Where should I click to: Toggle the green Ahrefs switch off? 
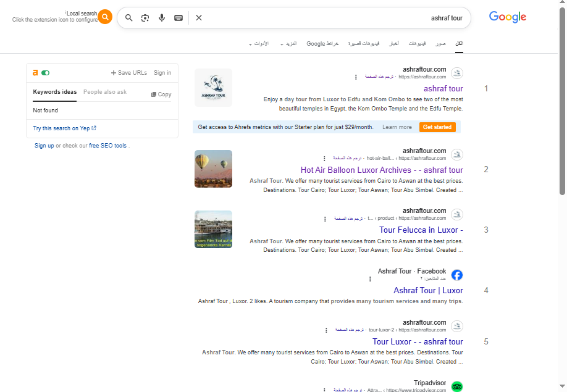[x=46, y=73]
